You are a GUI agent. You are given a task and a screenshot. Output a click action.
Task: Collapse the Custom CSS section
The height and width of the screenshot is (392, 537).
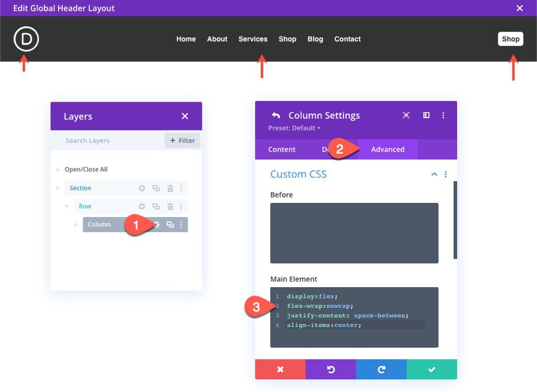pos(434,174)
